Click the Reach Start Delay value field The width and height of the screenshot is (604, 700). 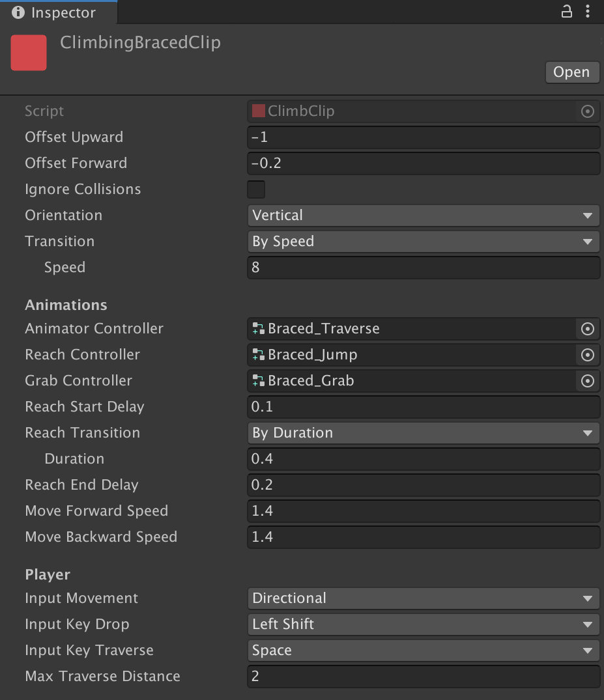[424, 407]
